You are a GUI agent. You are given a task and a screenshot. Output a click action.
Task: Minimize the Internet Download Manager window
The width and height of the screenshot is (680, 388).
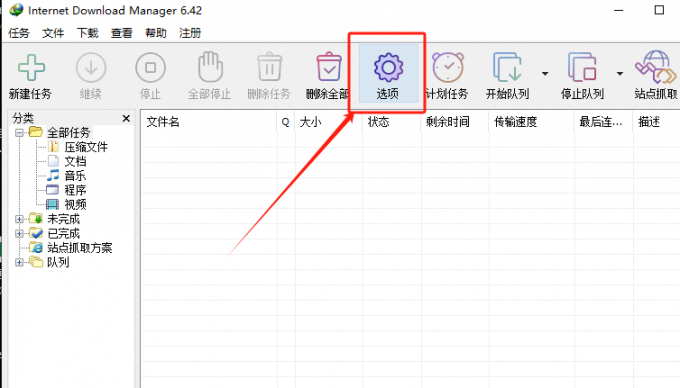tap(619, 10)
